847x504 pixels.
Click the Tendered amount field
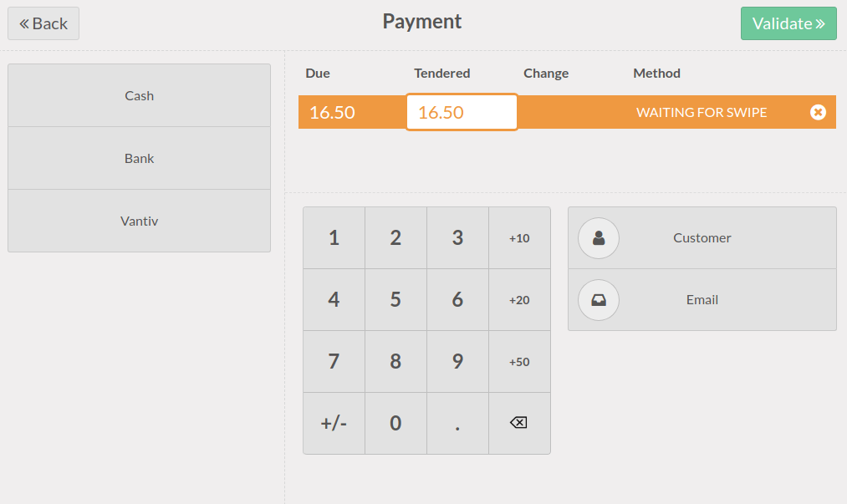pyautogui.click(x=462, y=112)
